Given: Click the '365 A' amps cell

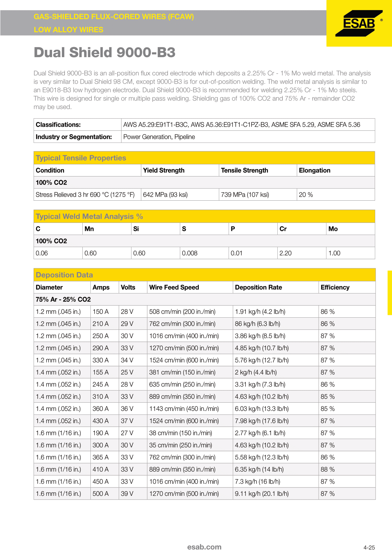Looking at the screenshot, I should (105, 457).
